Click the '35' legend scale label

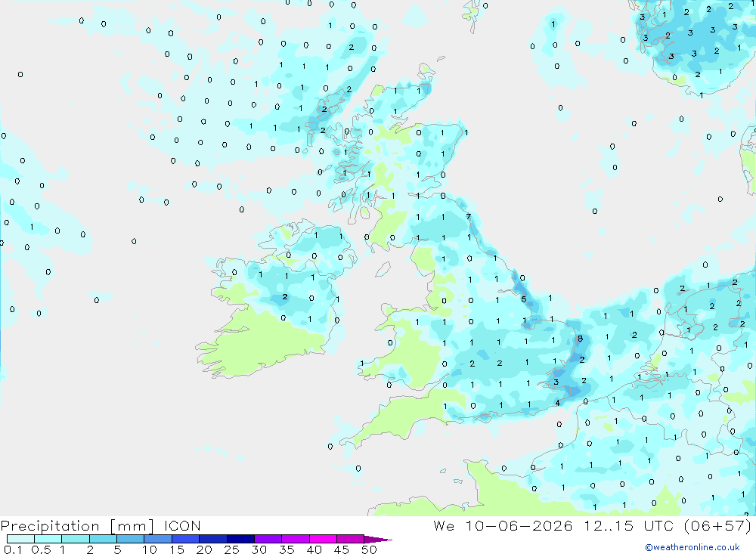(287, 549)
